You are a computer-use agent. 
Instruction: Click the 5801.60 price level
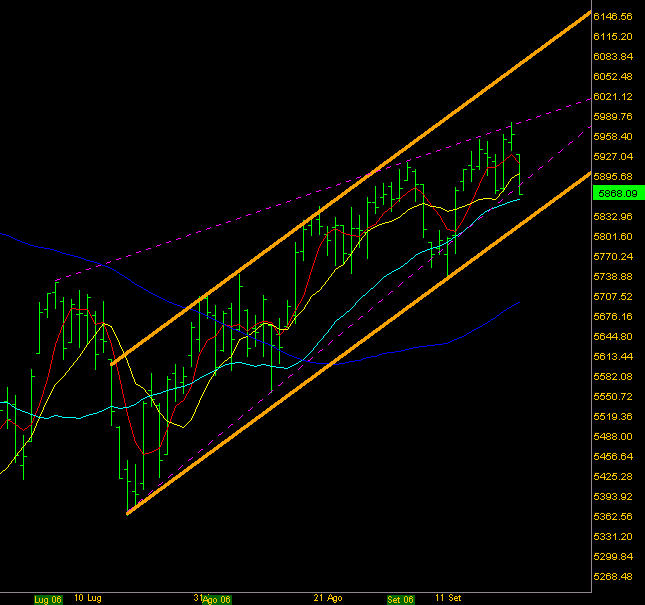613,236
